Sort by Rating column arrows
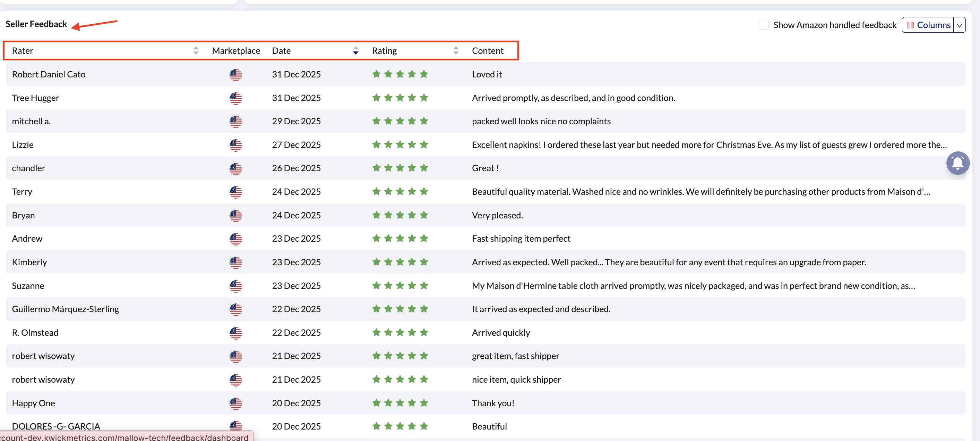Viewport: 980px width, 441px height. tap(455, 51)
